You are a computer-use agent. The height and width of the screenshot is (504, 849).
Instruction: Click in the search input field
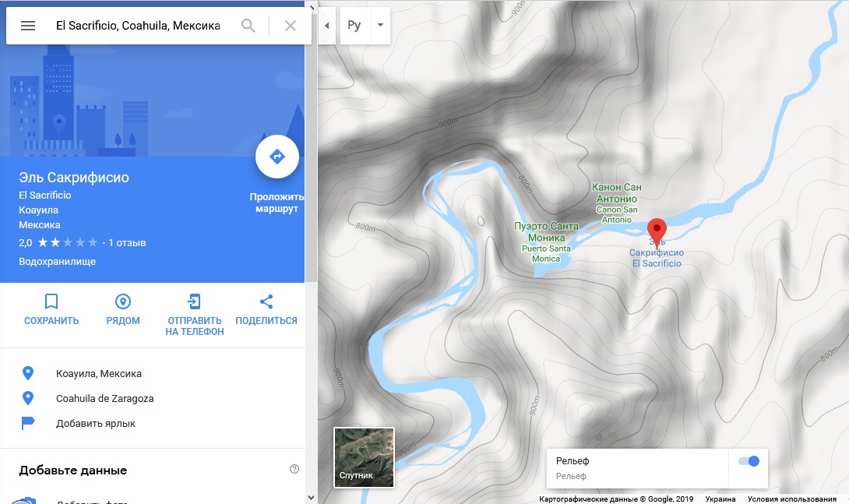pyautogui.click(x=138, y=26)
